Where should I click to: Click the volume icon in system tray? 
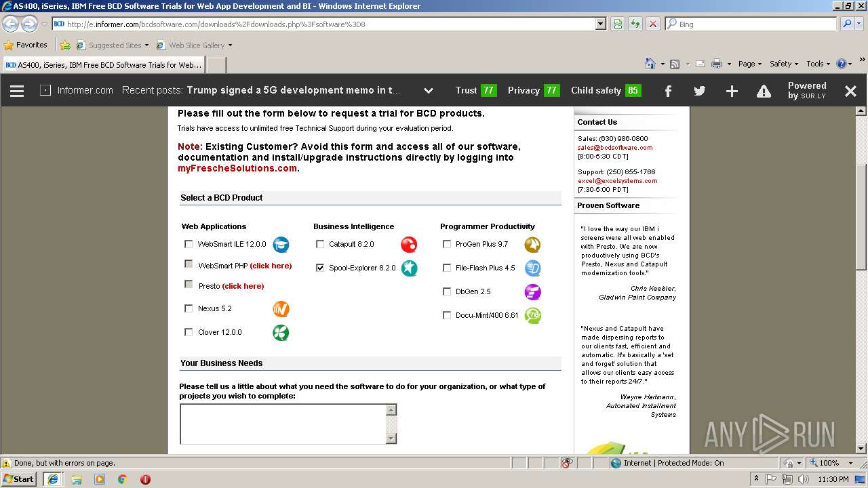[x=804, y=479]
